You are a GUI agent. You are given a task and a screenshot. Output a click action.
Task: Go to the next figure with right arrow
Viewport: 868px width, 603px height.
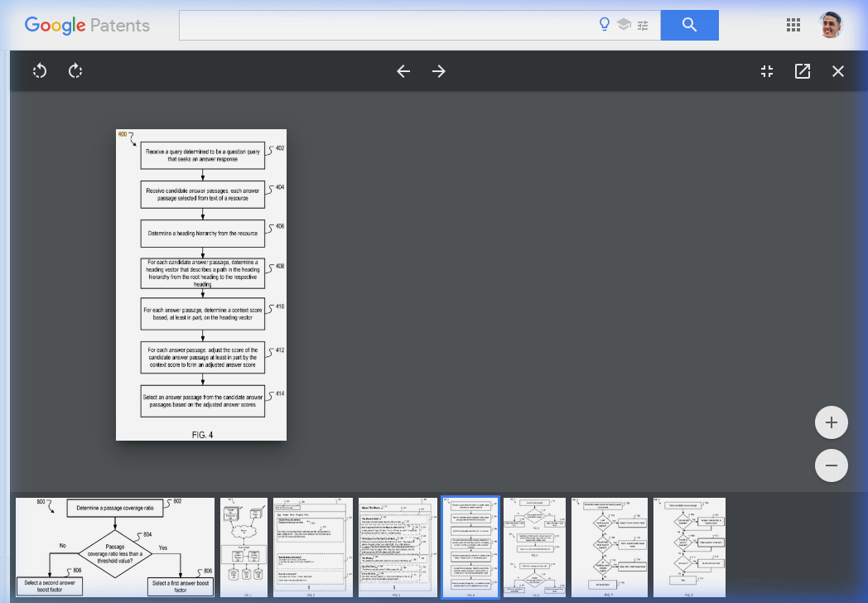point(439,71)
